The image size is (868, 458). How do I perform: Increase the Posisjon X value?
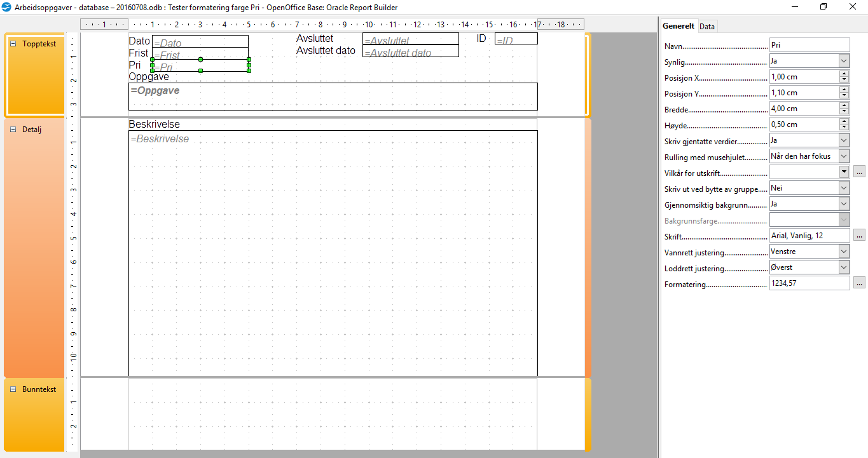coord(844,74)
